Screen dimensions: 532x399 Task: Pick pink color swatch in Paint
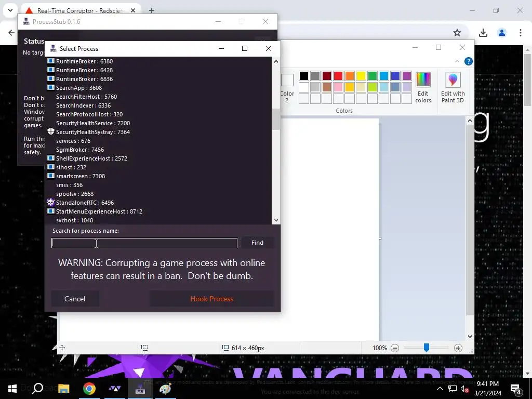[338, 87]
